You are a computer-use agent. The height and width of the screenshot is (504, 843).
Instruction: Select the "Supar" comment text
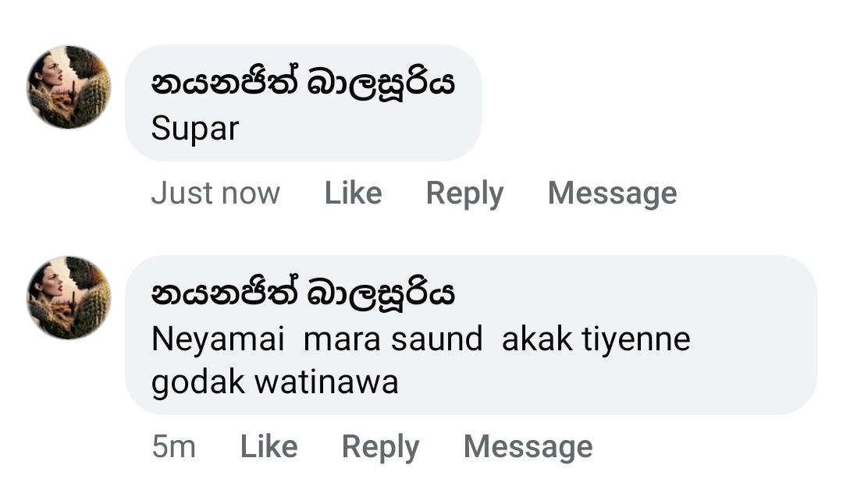(194, 129)
